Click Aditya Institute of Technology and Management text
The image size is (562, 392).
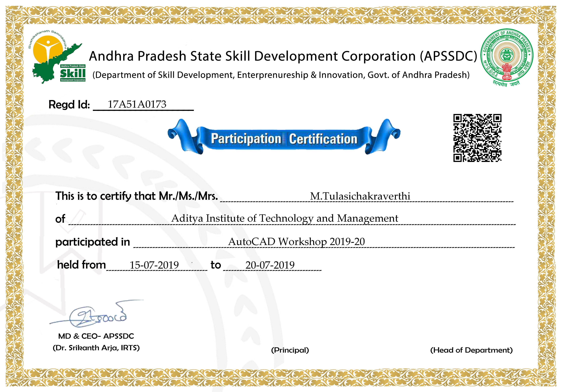(x=285, y=218)
